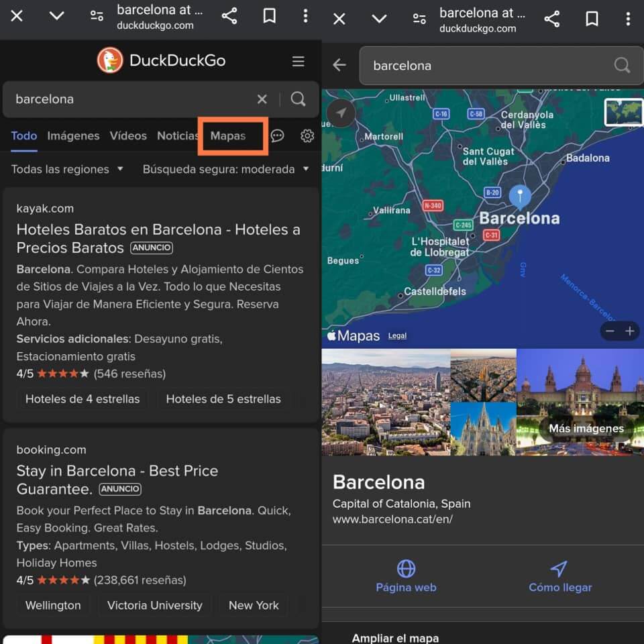Viewport: 644px width, 644px height.
Task: Tap the share icon in left browser bar
Action: tap(229, 16)
